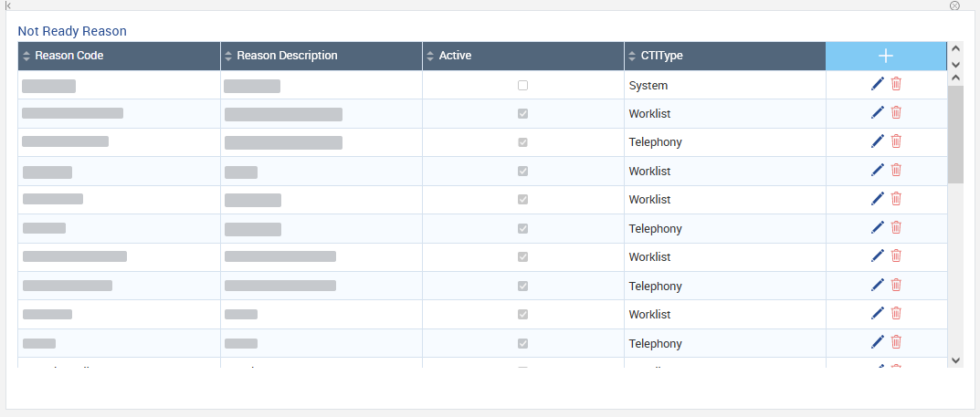Image resolution: width=980 pixels, height=417 pixels.
Task: Edit the last fully visible Telephony row
Action: tap(877, 342)
